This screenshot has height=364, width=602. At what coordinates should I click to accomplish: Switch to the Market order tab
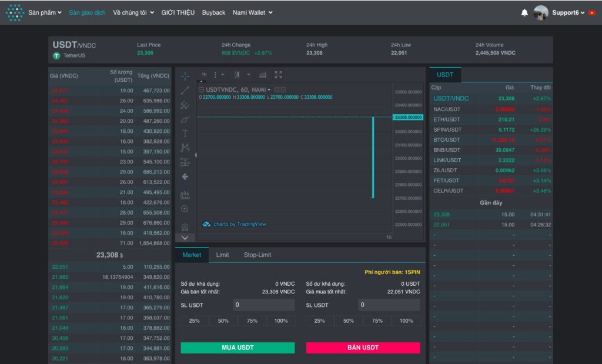192,255
